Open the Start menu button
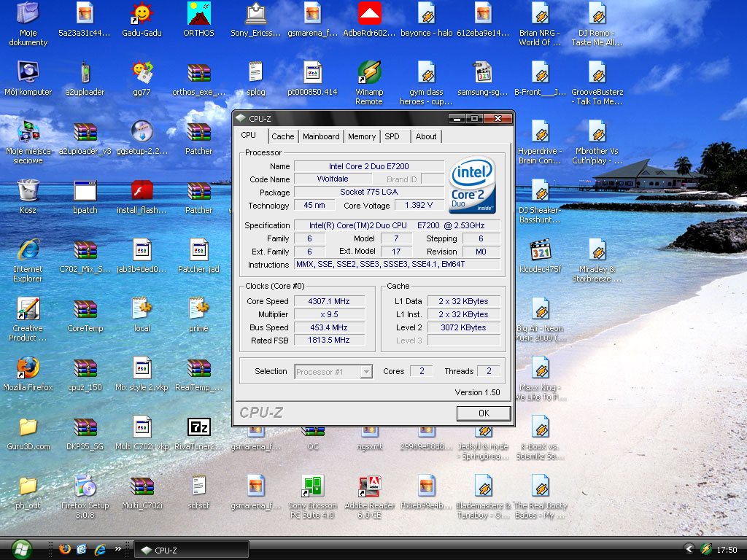The image size is (747, 560). 21,550
